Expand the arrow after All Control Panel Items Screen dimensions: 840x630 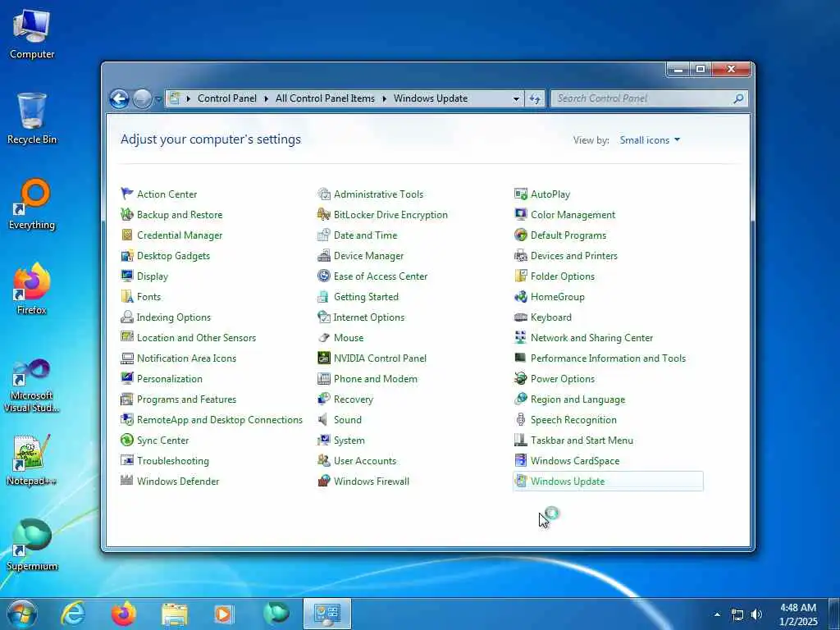point(384,98)
